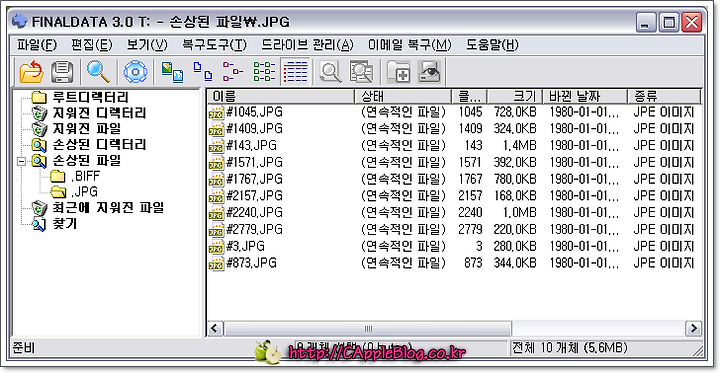The width and height of the screenshot is (720, 373).
Task: Maximize the FINALDATA window
Action: click(669, 23)
